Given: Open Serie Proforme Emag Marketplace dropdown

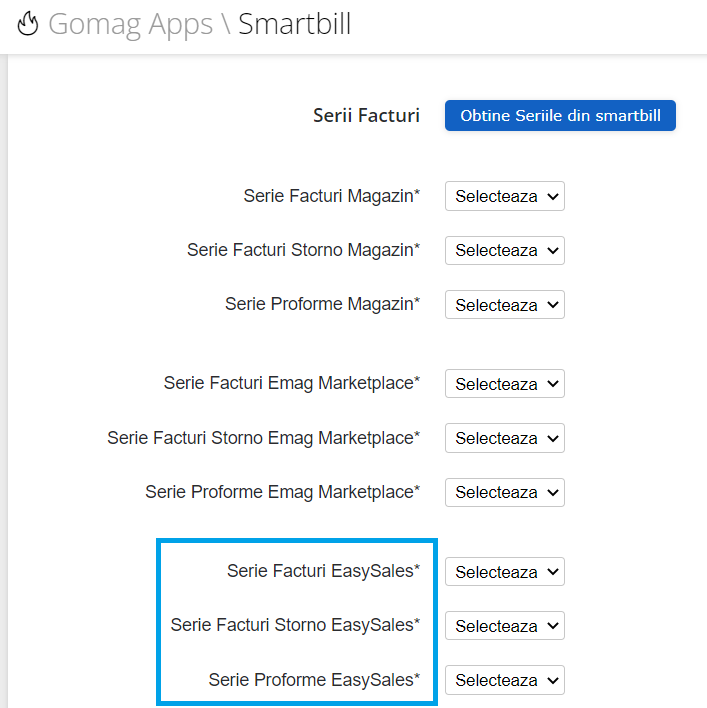Looking at the screenshot, I should (505, 492).
